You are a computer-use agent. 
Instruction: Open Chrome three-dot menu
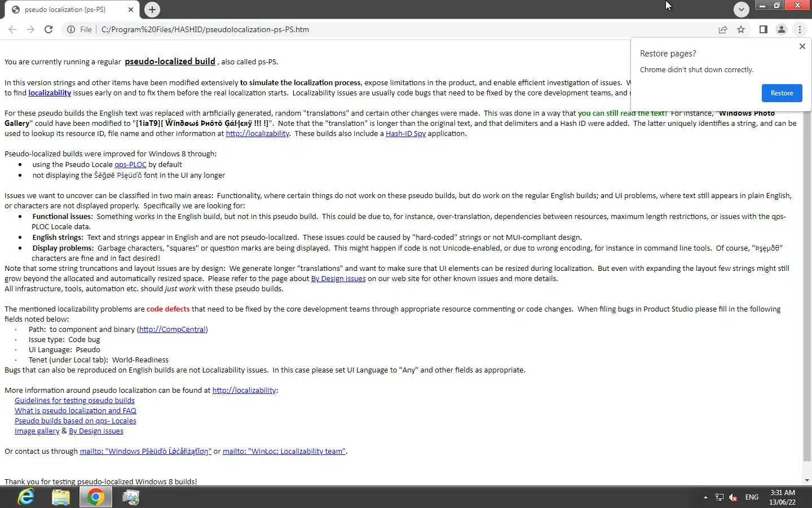(x=800, y=29)
